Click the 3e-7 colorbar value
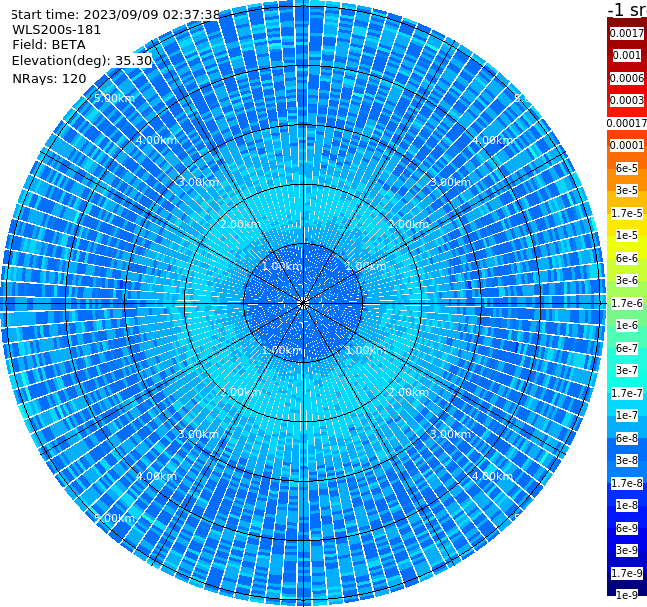647x607 pixels. pyautogui.click(x=627, y=370)
